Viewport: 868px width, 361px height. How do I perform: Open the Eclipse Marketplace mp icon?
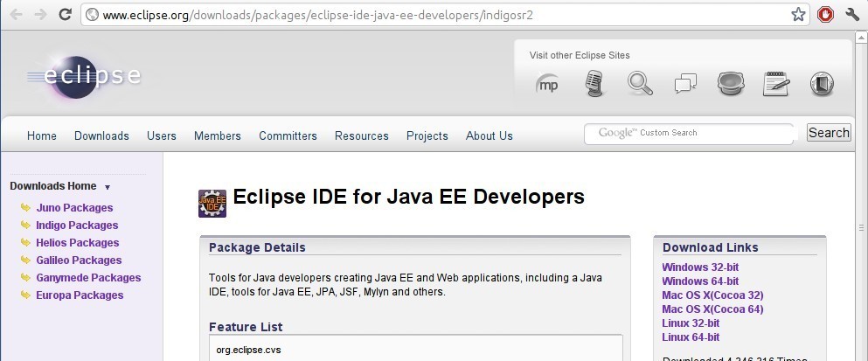tap(547, 84)
